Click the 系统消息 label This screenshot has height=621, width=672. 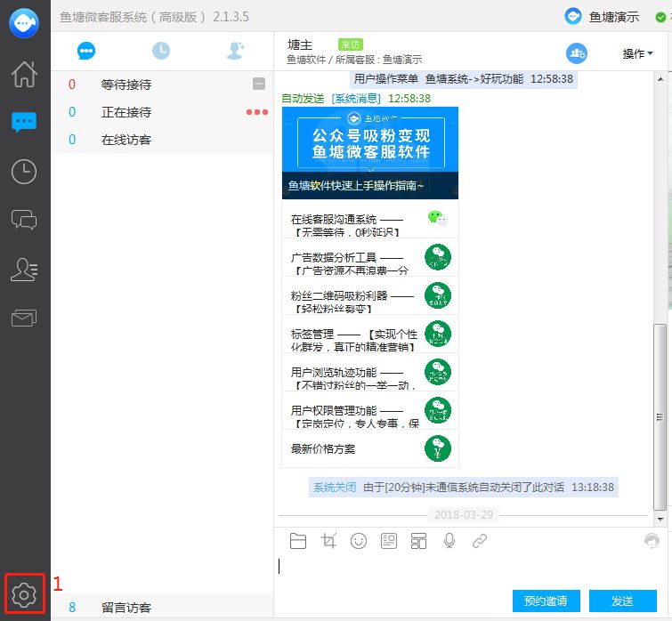356,99
